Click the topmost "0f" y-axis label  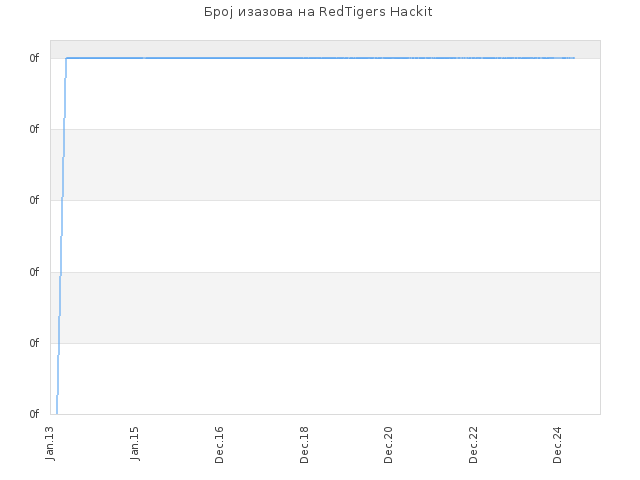pos(34,58)
